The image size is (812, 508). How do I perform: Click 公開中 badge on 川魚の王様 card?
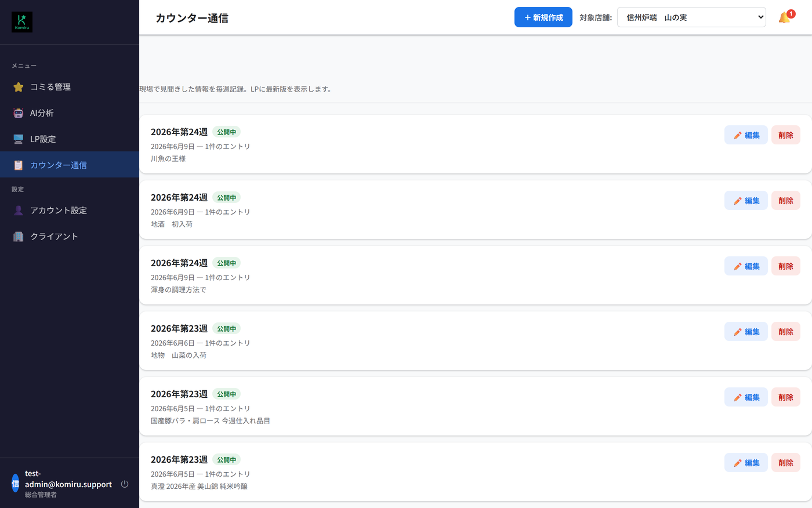(226, 132)
